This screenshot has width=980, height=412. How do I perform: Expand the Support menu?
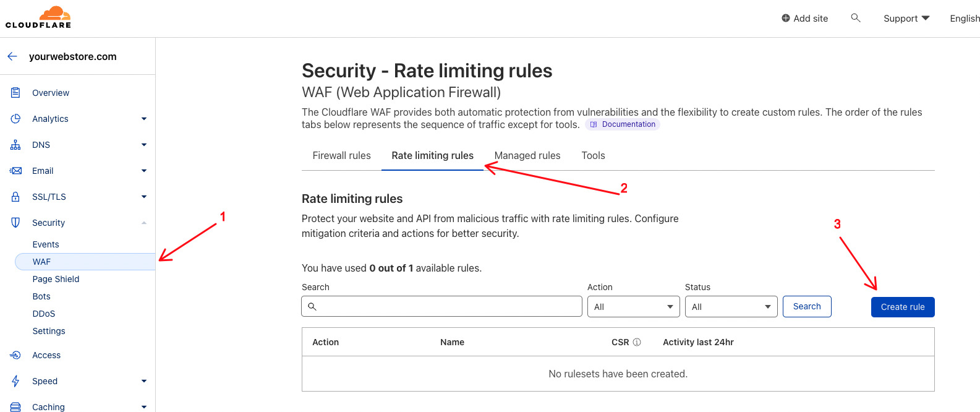pyautogui.click(x=906, y=18)
